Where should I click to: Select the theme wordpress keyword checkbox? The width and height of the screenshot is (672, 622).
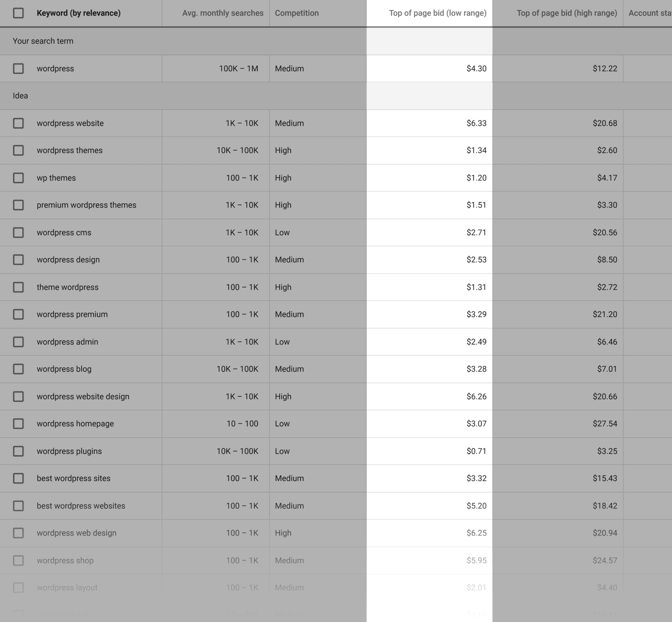(18, 287)
